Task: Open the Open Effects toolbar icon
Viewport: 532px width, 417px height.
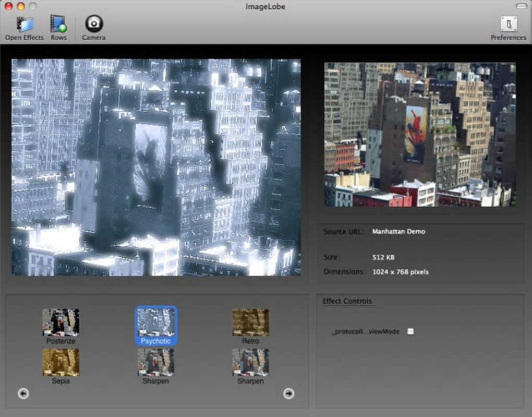Action: pyautogui.click(x=25, y=25)
